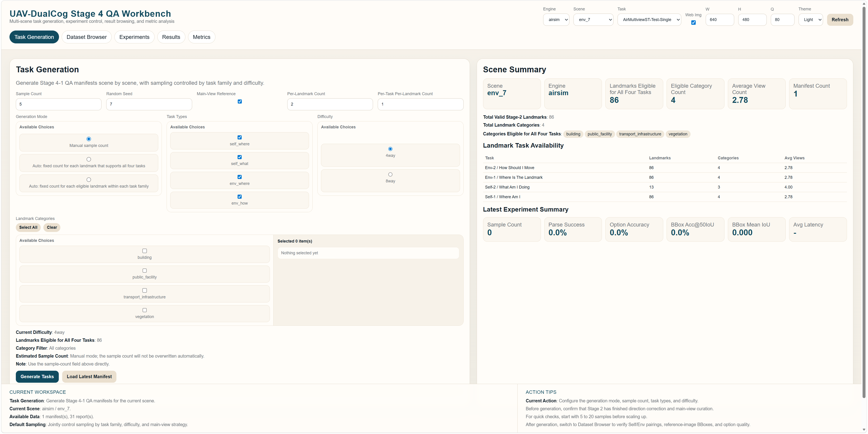
Task: Switch to the Dataset Browser tab
Action: [86, 37]
